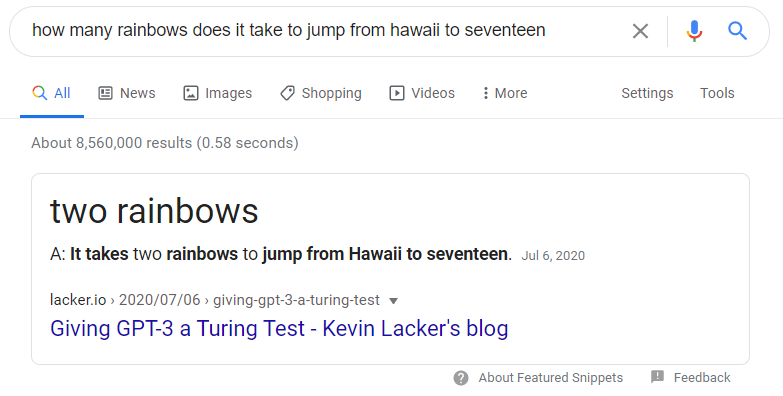783x396 pixels.
Task: Click the Feedback link text
Action: 702,378
